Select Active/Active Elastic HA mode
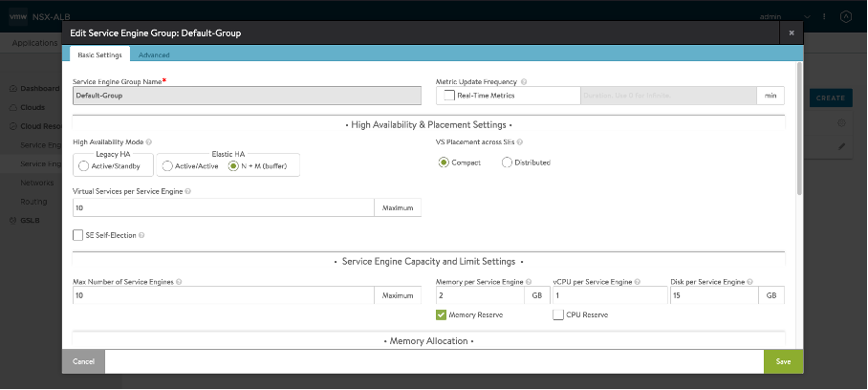868x390 pixels. pyautogui.click(x=168, y=165)
